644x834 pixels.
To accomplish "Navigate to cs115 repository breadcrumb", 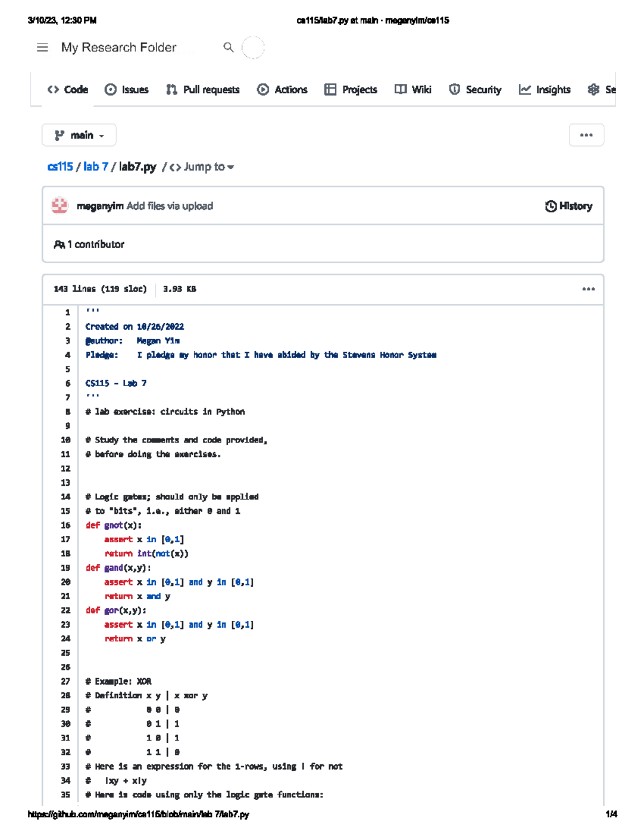I will click(60, 167).
